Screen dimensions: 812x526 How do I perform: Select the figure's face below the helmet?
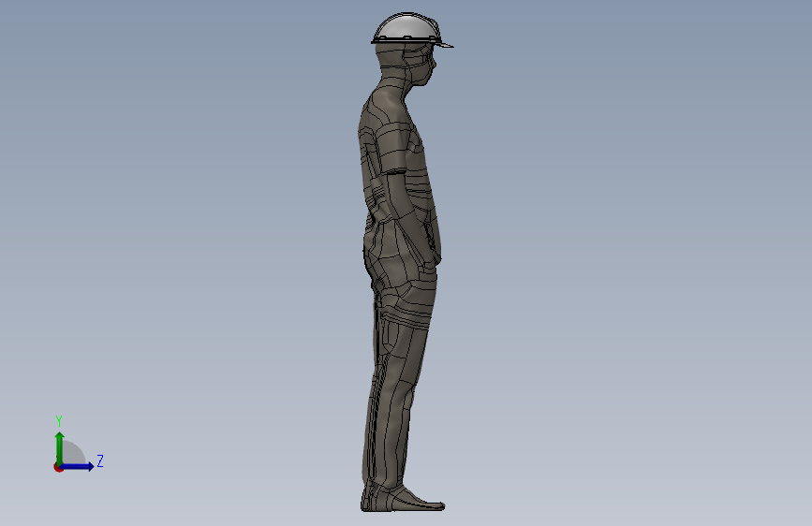coord(422,65)
